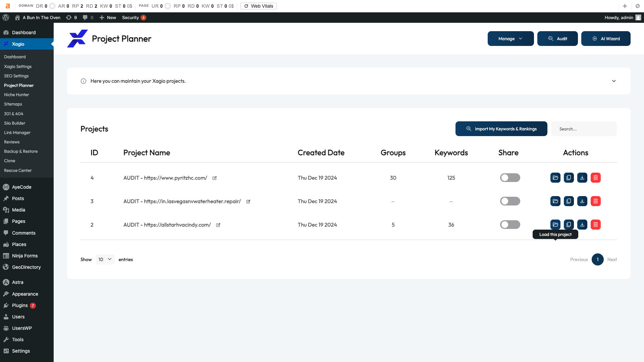Duplicate the pyritzhc.com project
This screenshot has height=362, width=644.
pos(569,178)
